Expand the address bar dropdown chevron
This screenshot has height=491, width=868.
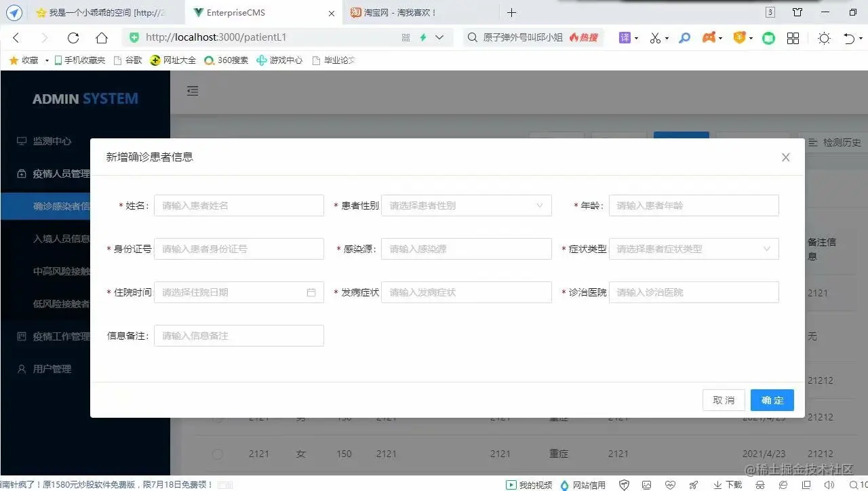[439, 38]
